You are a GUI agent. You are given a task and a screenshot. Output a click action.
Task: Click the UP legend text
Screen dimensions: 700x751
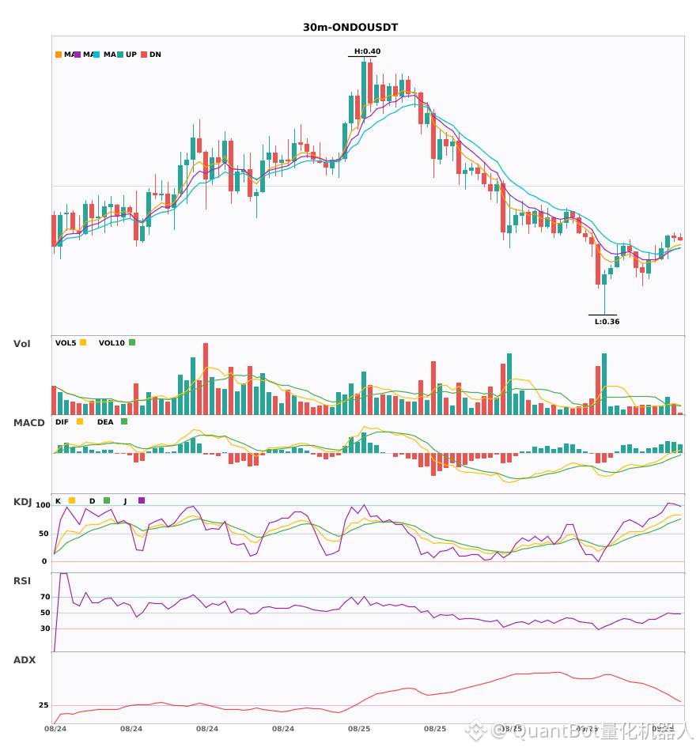[x=131, y=55]
